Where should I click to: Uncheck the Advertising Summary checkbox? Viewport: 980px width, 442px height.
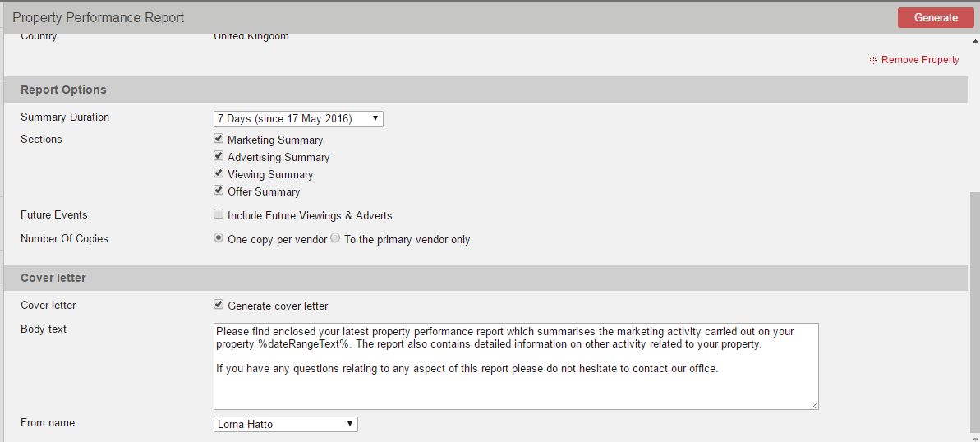[219, 156]
